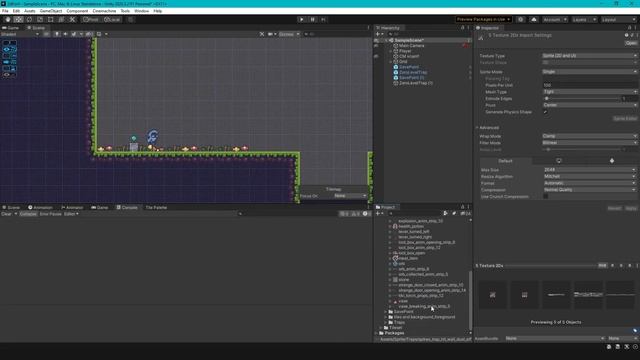Screen dimensions: 640x360
Task: Click the Project panel add (+) button
Action: coord(378,213)
